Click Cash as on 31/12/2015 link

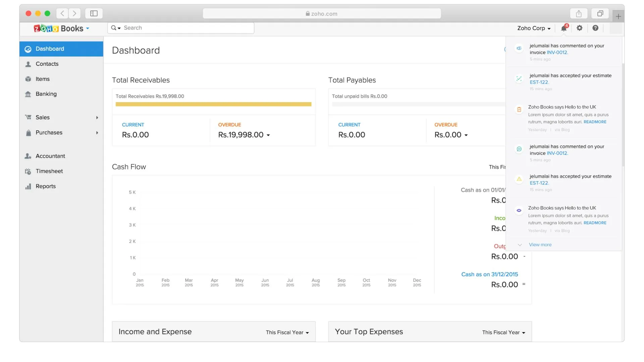(489, 274)
